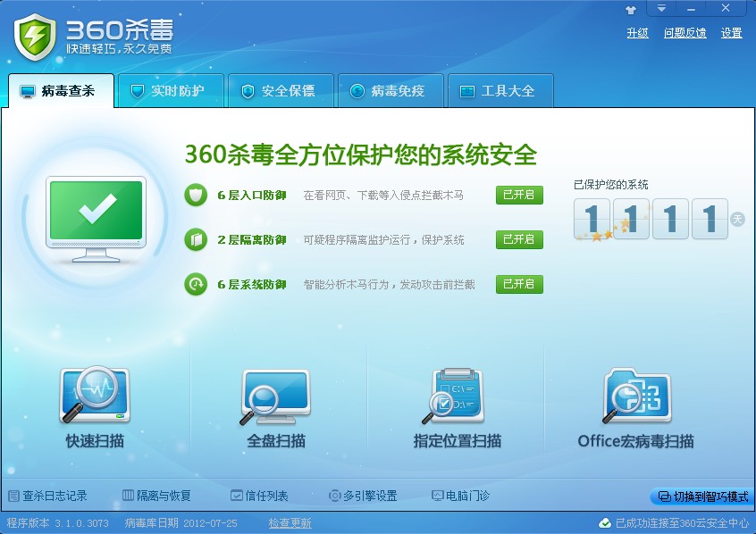Click the 电脑门诊 monitor icon
This screenshot has width=756, height=534.
(x=437, y=496)
